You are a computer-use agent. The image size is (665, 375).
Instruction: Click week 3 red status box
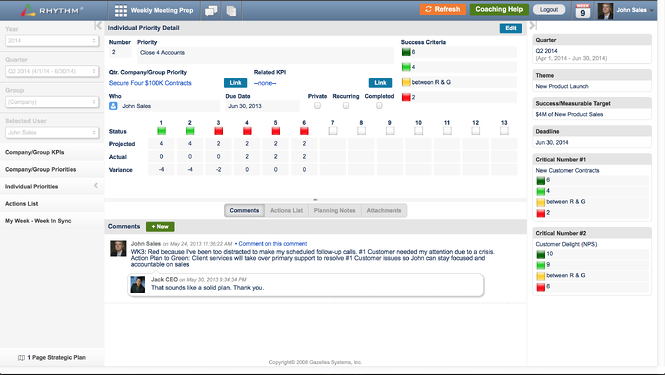click(x=218, y=131)
